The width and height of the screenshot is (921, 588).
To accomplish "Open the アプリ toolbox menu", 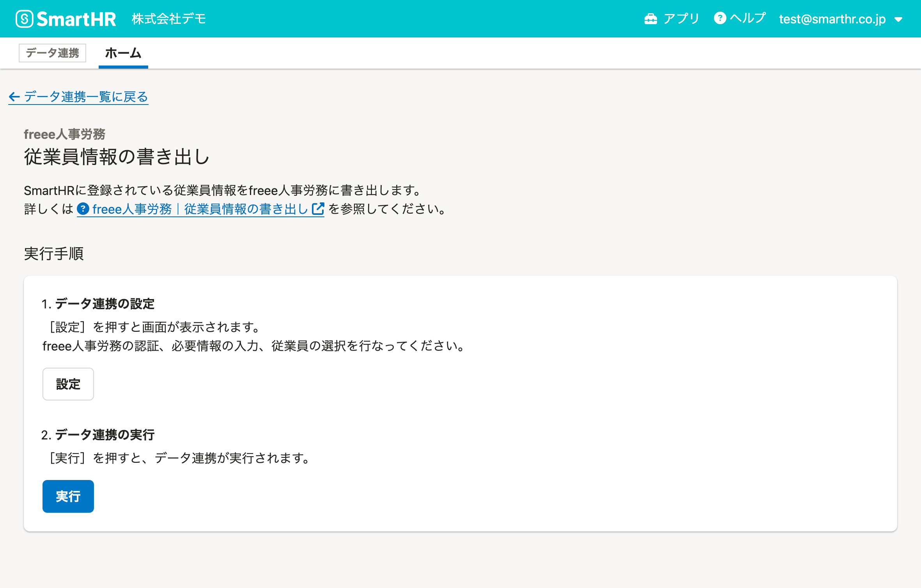I will (x=672, y=19).
